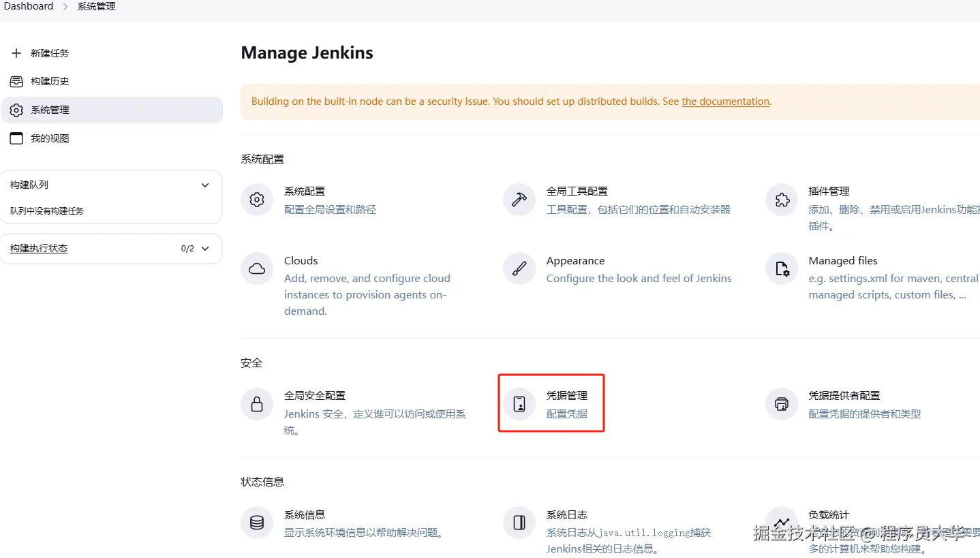The height and width of the screenshot is (558, 980).
Task: Click 'Configure the look and feel of Jenkins'
Action: (x=639, y=279)
